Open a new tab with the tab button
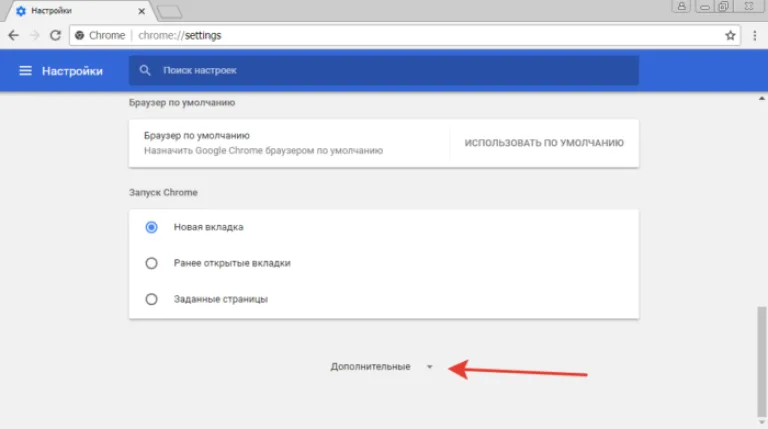 [x=170, y=12]
